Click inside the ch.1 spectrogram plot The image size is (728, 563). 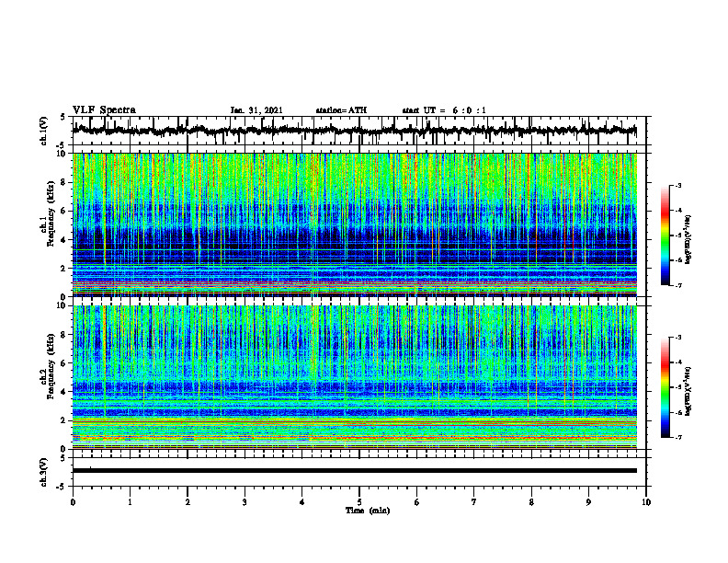tap(354, 224)
